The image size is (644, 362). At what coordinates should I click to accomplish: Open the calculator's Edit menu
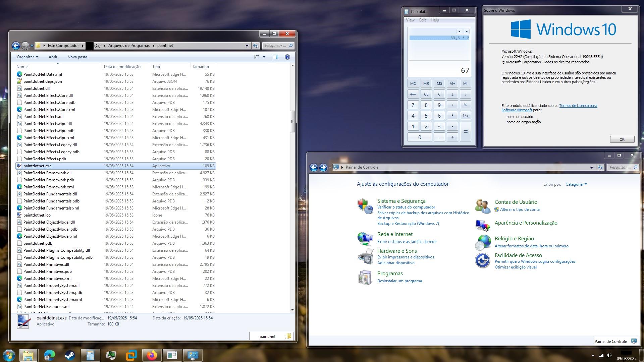[422, 20]
